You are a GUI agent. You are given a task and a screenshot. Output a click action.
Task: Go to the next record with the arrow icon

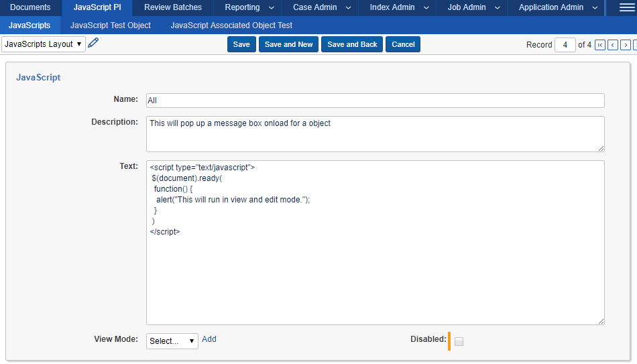626,45
